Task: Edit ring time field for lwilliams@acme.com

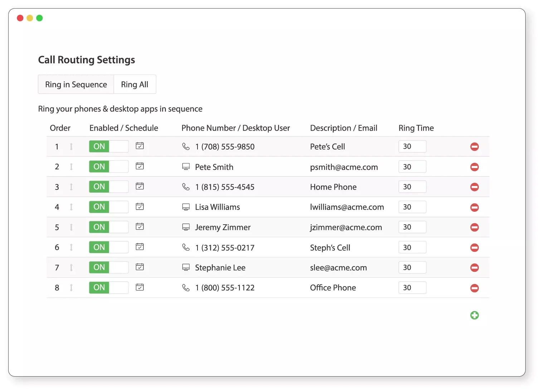Action: click(412, 207)
